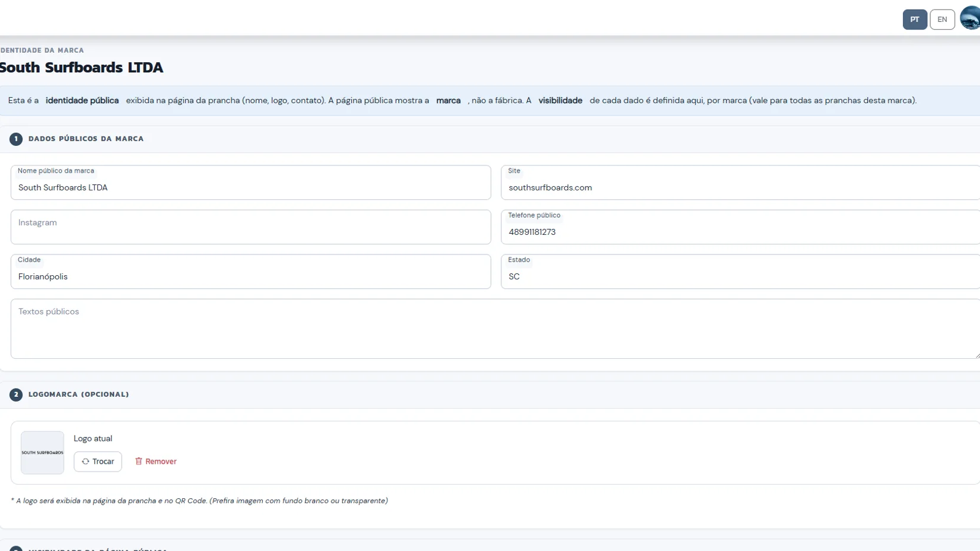
Task: Edit the Cidade field
Action: [251, 272]
